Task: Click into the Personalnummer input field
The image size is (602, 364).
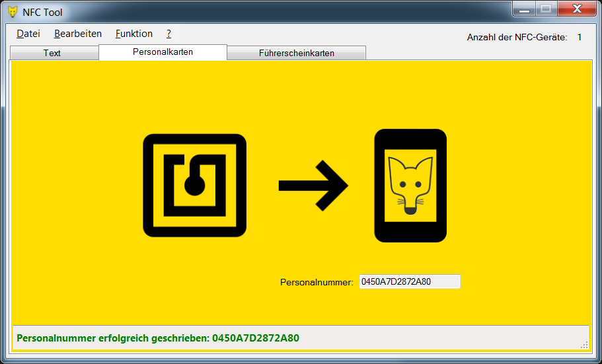Action: 409,282
